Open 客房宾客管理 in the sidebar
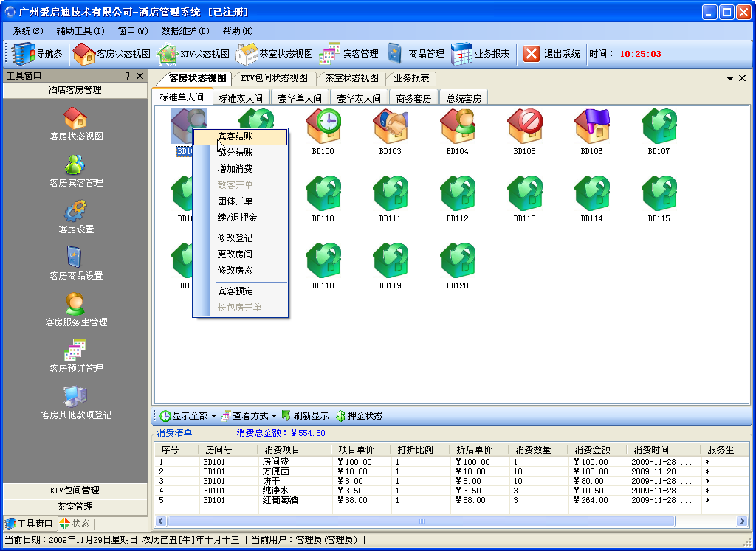This screenshot has width=756, height=551. click(x=75, y=170)
